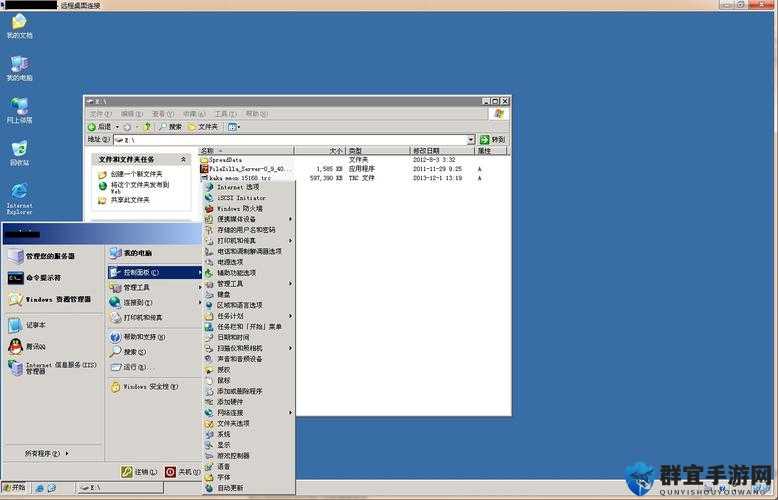This screenshot has height=500, width=778.
Task: Open 声音和音频设备 item
Action: 249,359
